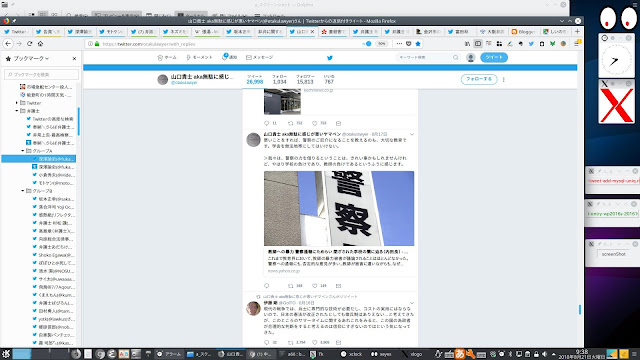Switch to the xeyes taskbar entry
This screenshot has width=640, height=360.
(x=381, y=354)
